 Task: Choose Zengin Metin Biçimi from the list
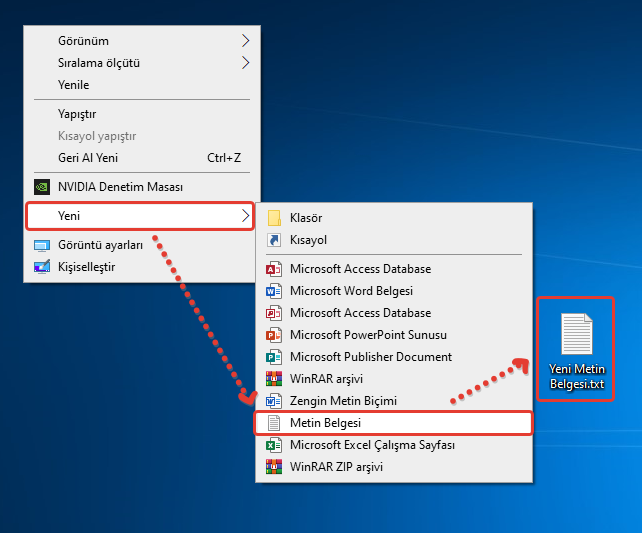[343, 401]
